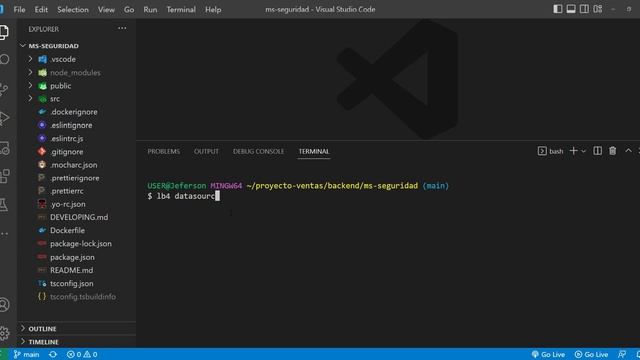Open the View menu
640x360 pixels.
pyautogui.click(x=106, y=9)
